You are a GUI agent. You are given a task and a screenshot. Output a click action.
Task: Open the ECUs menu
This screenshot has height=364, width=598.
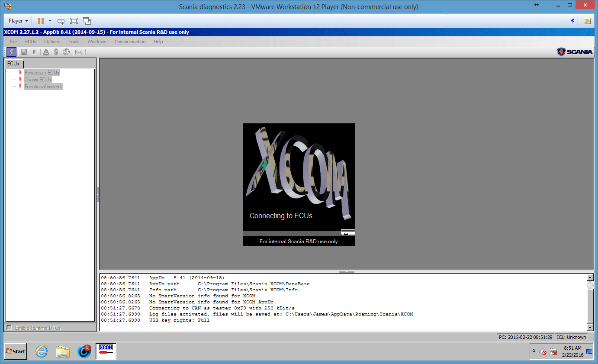click(x=31, y=42)
